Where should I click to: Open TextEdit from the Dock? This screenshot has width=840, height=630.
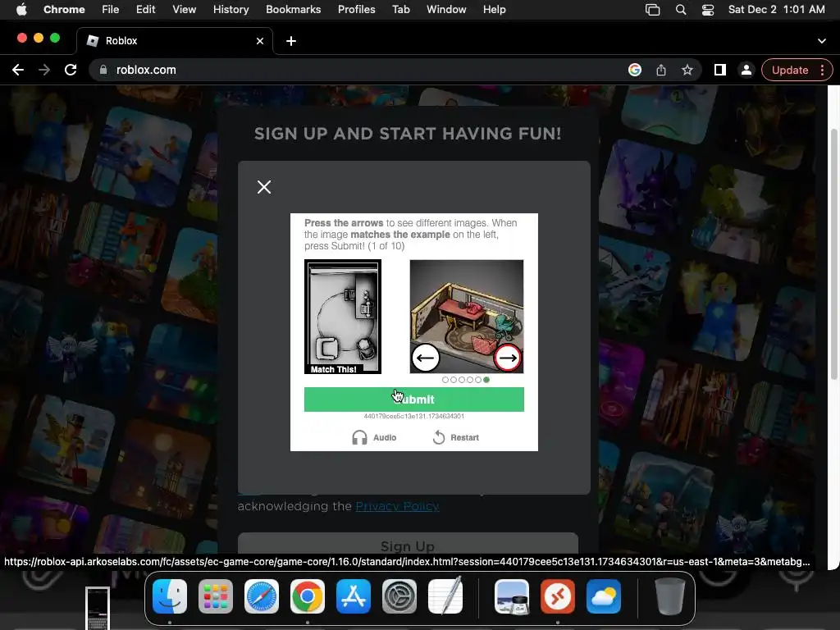pos(445,596)
